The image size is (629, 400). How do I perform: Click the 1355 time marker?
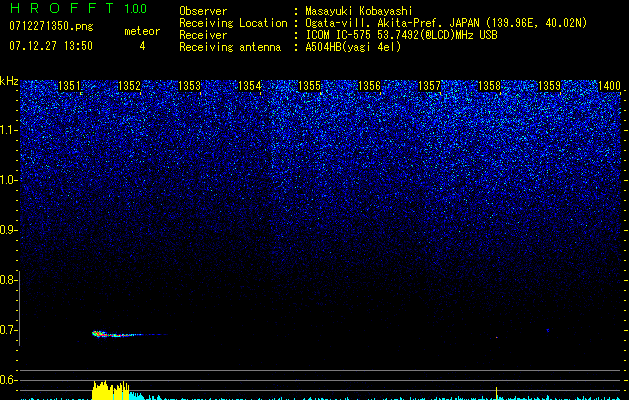click(310, 86)
